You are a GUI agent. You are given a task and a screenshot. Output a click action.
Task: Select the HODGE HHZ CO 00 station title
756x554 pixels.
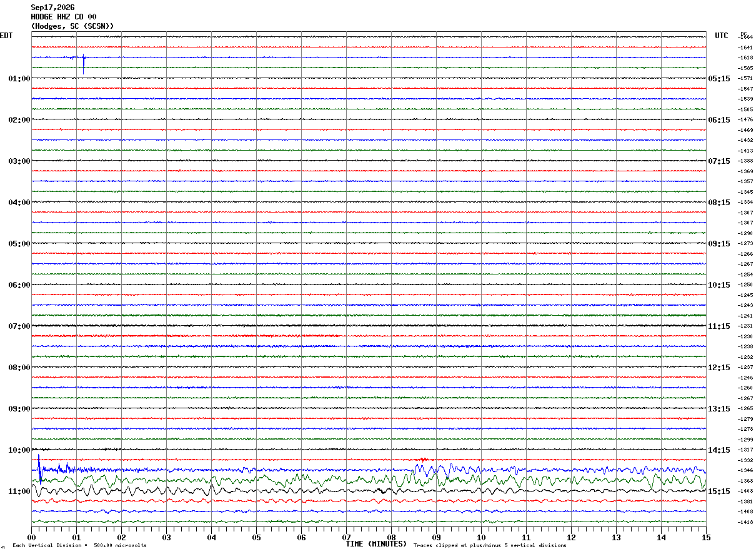[64, 17]
